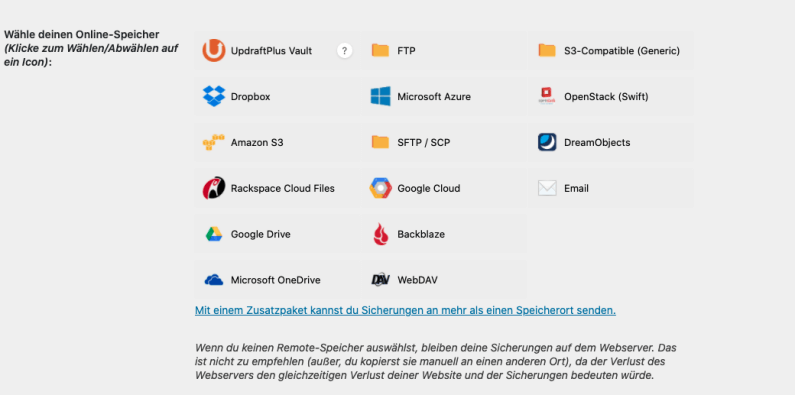Click the "UpdraftPlus Vault" label
This screenshot has height=395, width=795.
point(271,51)
